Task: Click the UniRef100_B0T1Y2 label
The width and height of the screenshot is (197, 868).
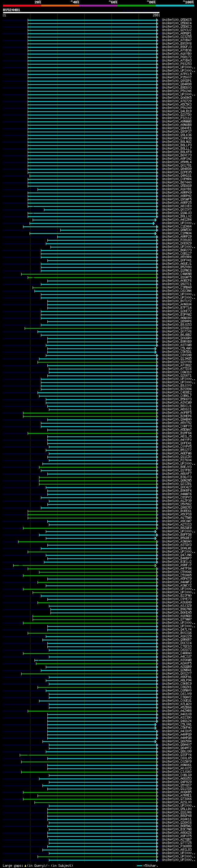Action: click(x=177, y=301)
